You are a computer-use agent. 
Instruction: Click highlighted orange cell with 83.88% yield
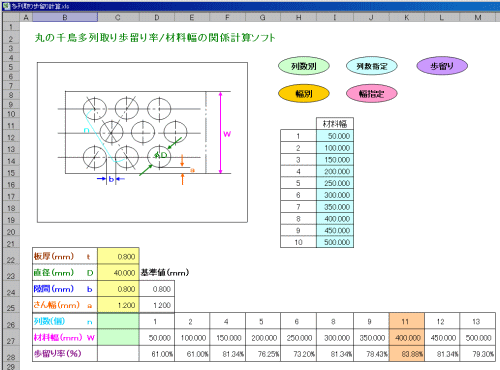pyautogui.click(x=407, y=353)
